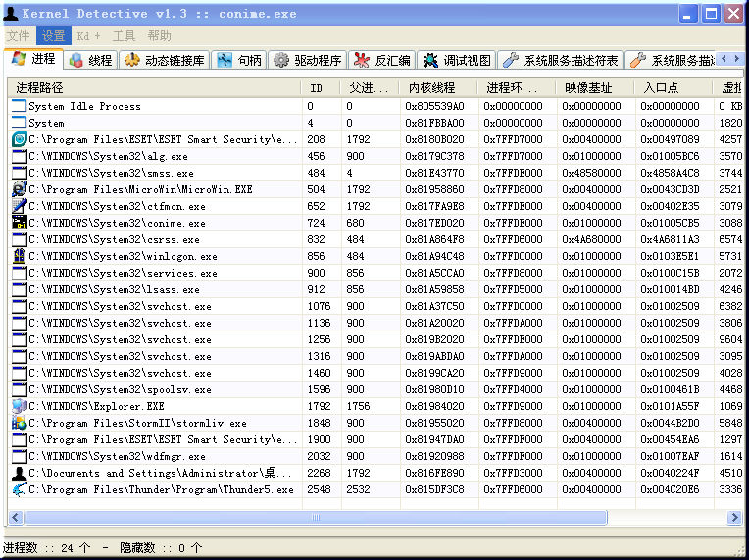Click the 隐藏数 :: 0 个 status text
This screenshot has width=749, height=560.
(161, 548)
